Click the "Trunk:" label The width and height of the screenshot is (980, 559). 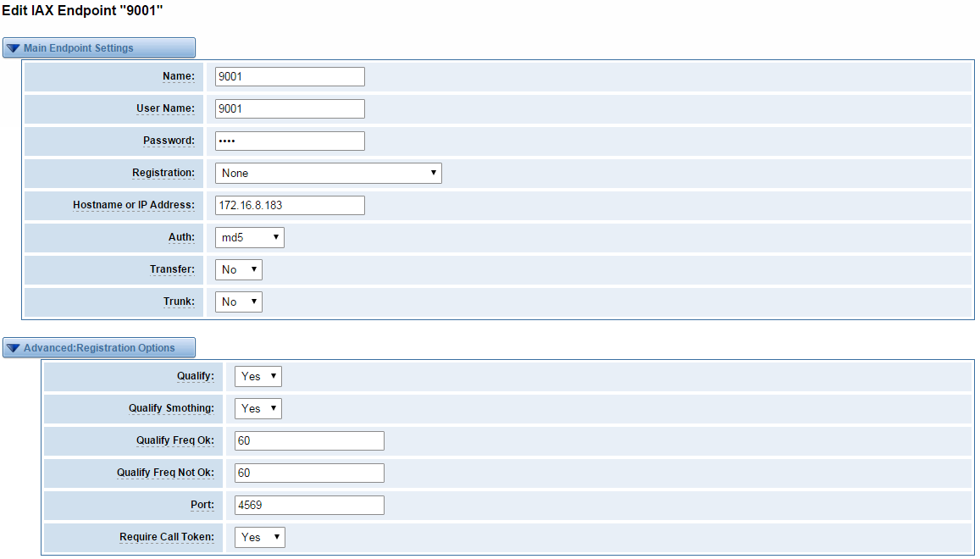[179, 302]
